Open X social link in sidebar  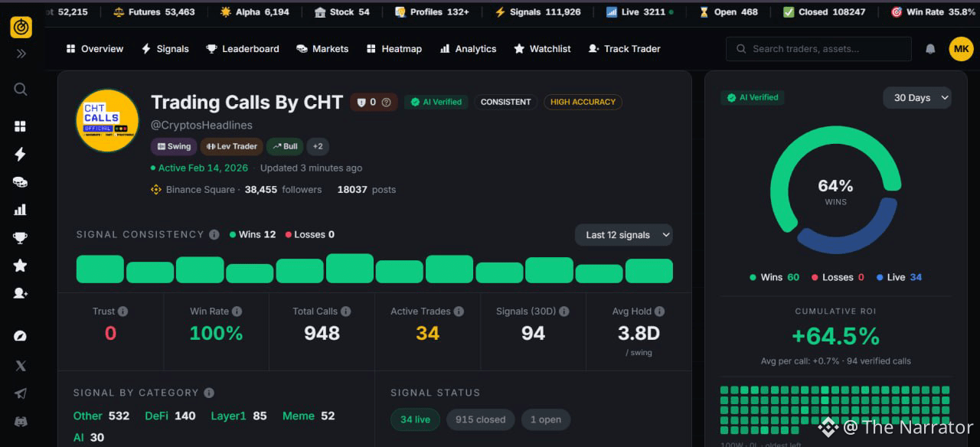pyautogui.click(x=21, y=366)
